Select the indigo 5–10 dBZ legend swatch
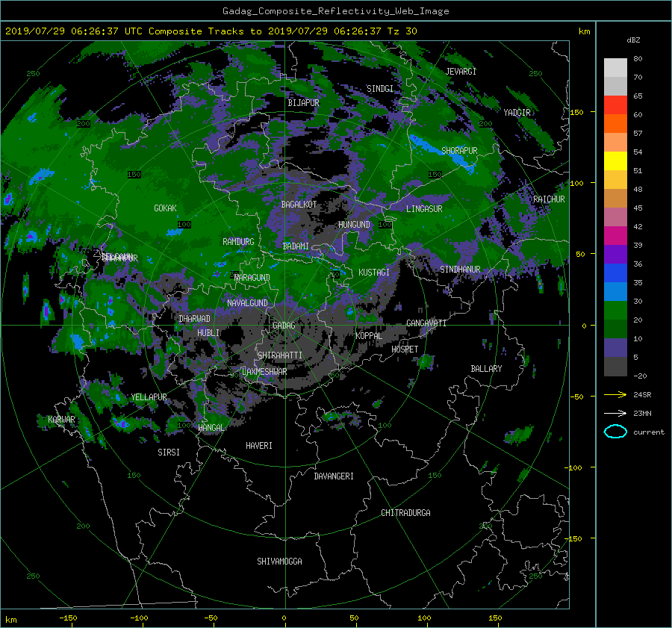 [615, 348]
